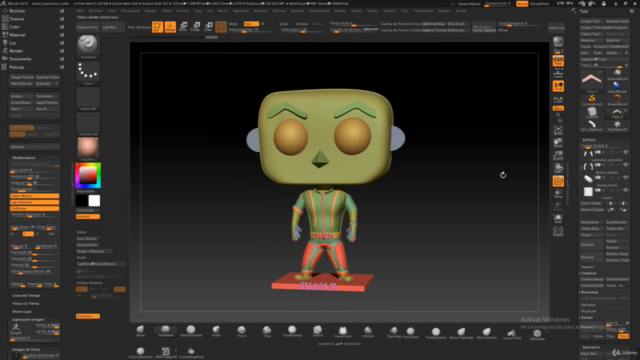The image size is (640, 360).
Task: Collapse the Película palette
Action: tap(17, 67)
